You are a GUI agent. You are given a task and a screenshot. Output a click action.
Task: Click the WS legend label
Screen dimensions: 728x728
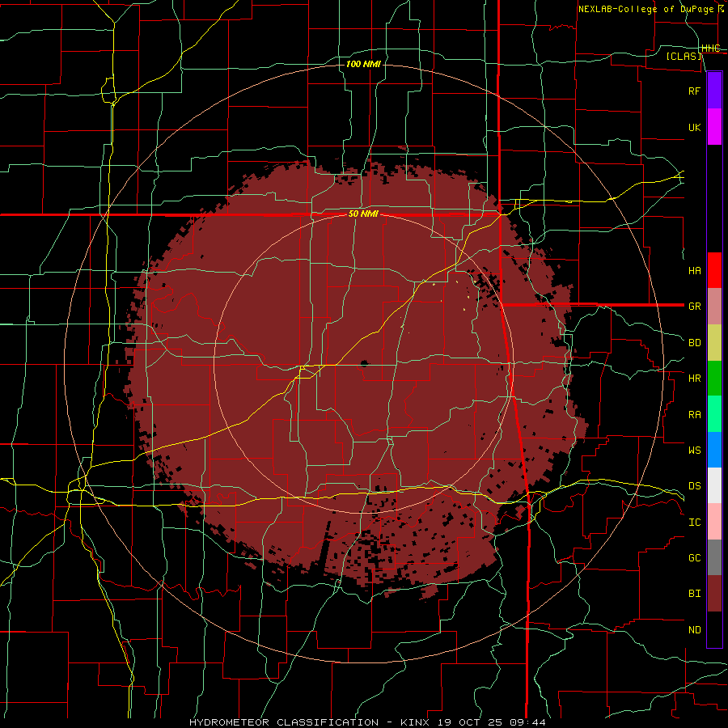tap(694, 451)
